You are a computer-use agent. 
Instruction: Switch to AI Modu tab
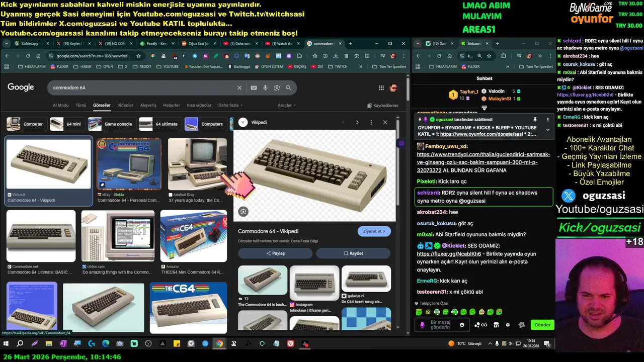point(60,105)
